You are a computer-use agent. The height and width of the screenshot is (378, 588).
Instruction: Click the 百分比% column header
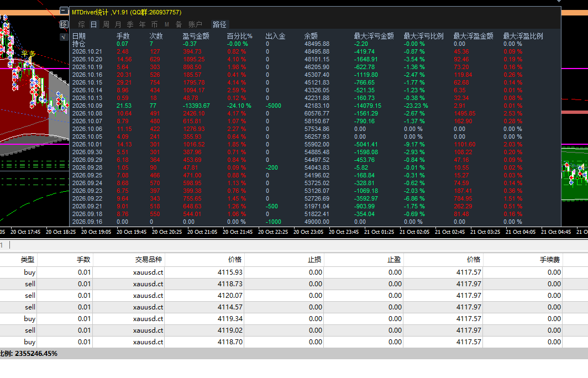point(240,36)
